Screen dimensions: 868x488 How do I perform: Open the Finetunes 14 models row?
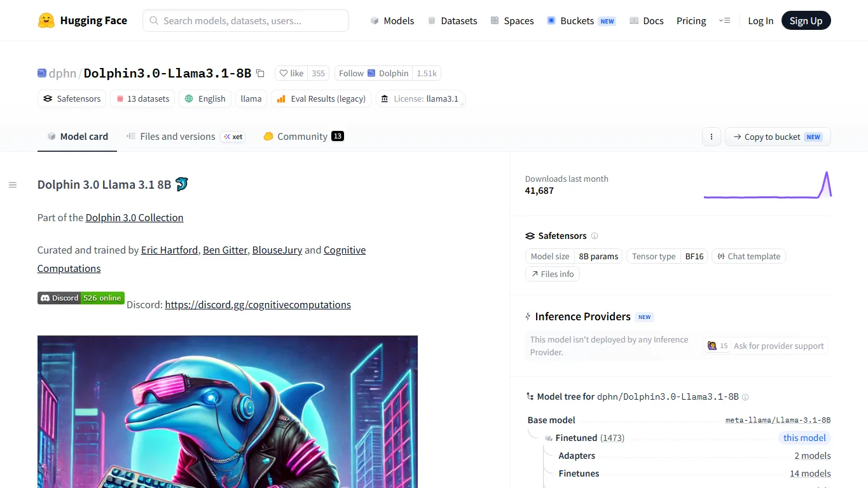point(694,473)
